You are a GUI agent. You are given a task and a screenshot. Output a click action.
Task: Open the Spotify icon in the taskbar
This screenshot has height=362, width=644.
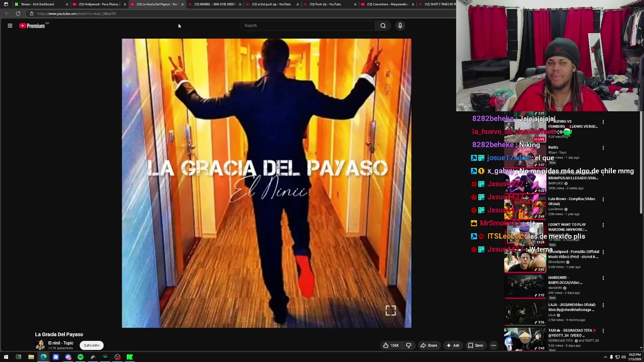point(80,357)
